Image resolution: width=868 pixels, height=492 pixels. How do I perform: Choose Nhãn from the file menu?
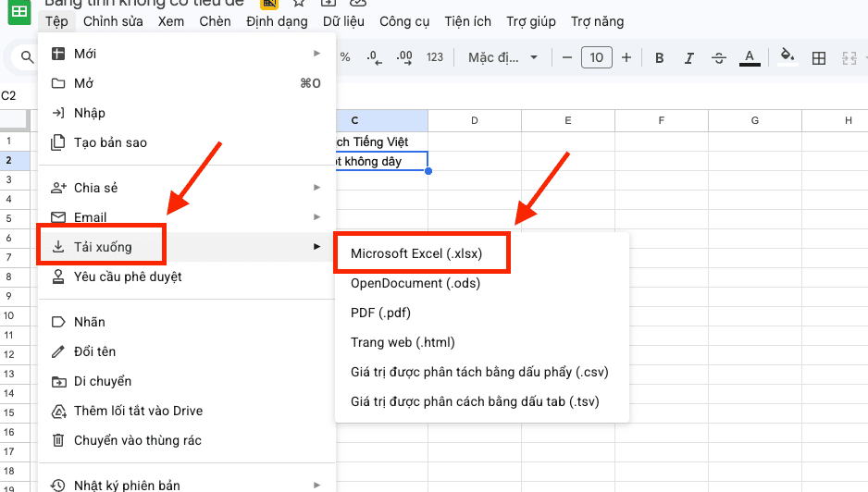coord(187,322)
